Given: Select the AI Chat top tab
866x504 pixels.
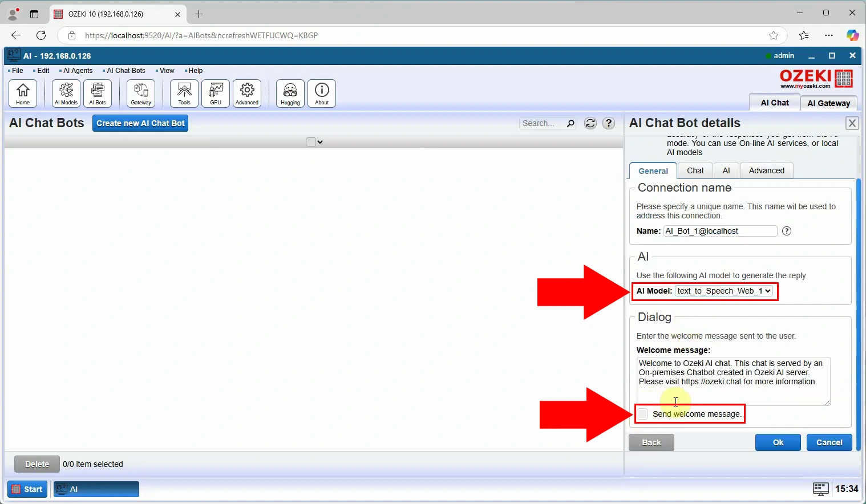Looking at the screenshot, I should (x=775, y=103).
